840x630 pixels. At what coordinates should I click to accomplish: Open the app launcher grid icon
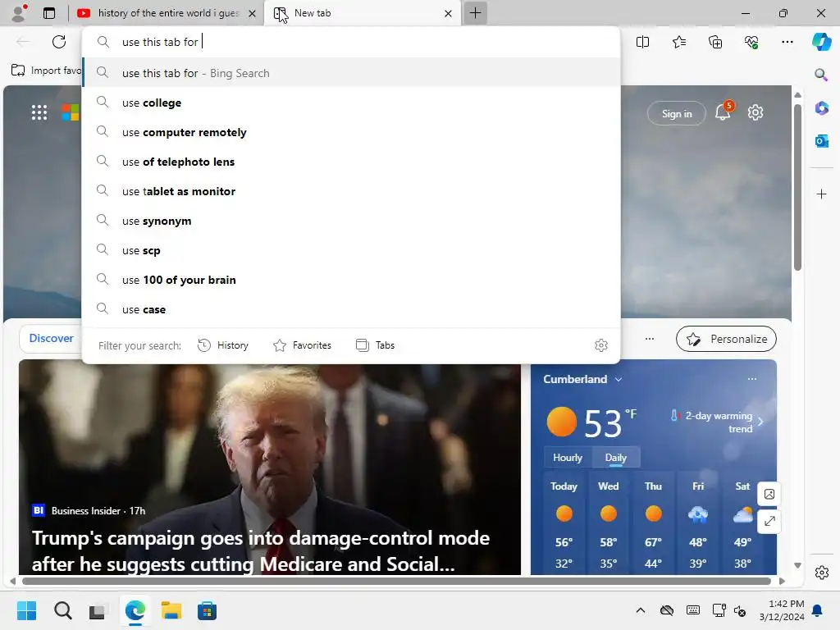(39, 112)
